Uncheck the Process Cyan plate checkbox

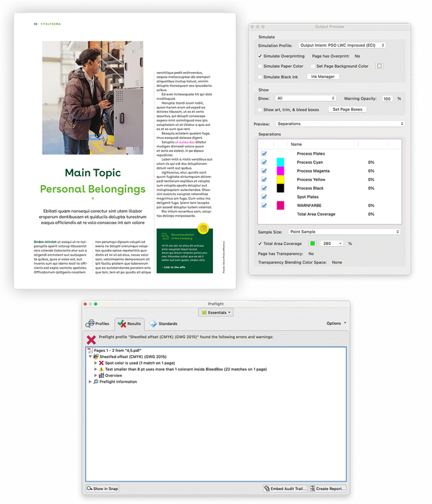click(x=264, y=162)
